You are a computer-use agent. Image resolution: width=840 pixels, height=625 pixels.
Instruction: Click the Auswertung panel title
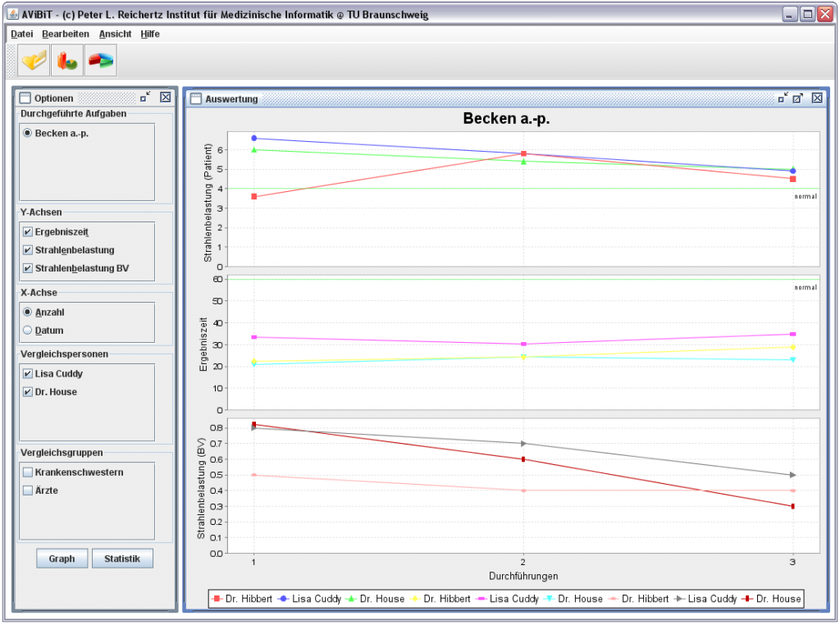[231, 99]
